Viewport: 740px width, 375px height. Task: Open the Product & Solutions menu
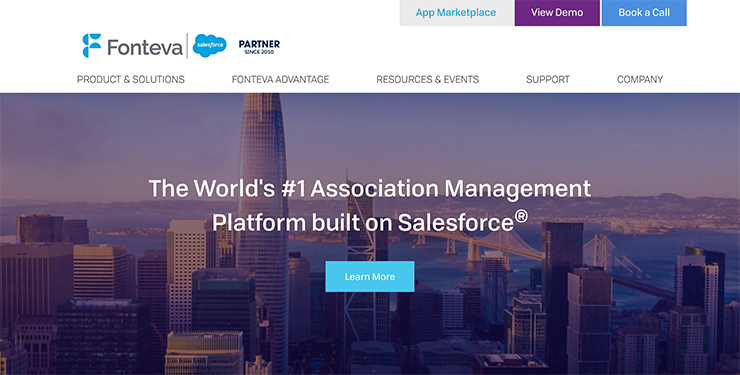[x=131, y=79]
